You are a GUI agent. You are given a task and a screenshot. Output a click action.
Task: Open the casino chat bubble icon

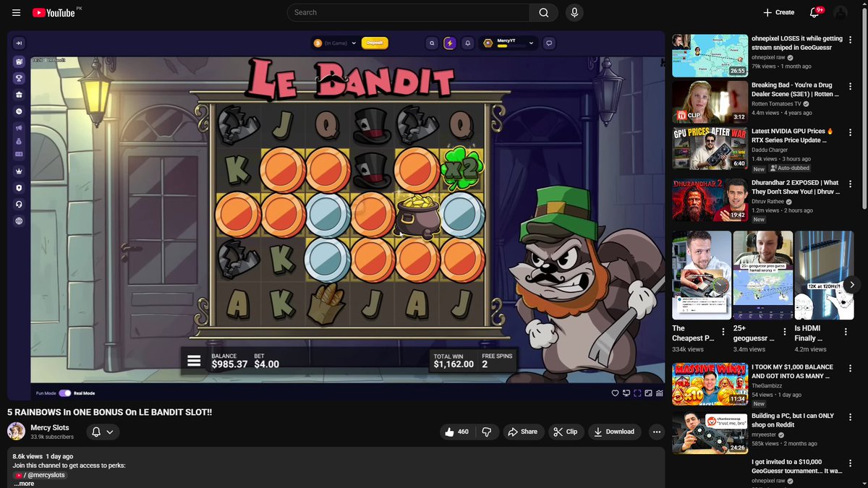549,43
